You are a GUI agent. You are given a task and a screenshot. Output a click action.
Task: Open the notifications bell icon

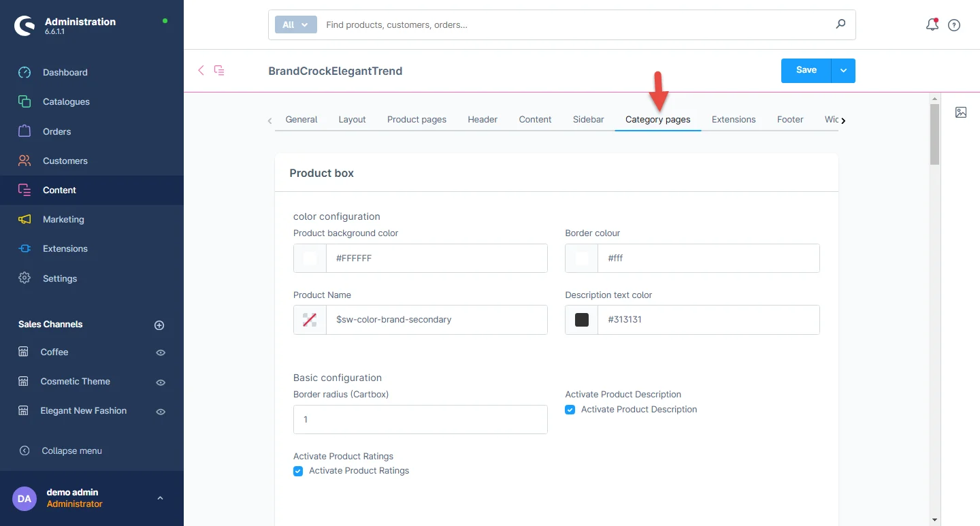coord(932,24)
